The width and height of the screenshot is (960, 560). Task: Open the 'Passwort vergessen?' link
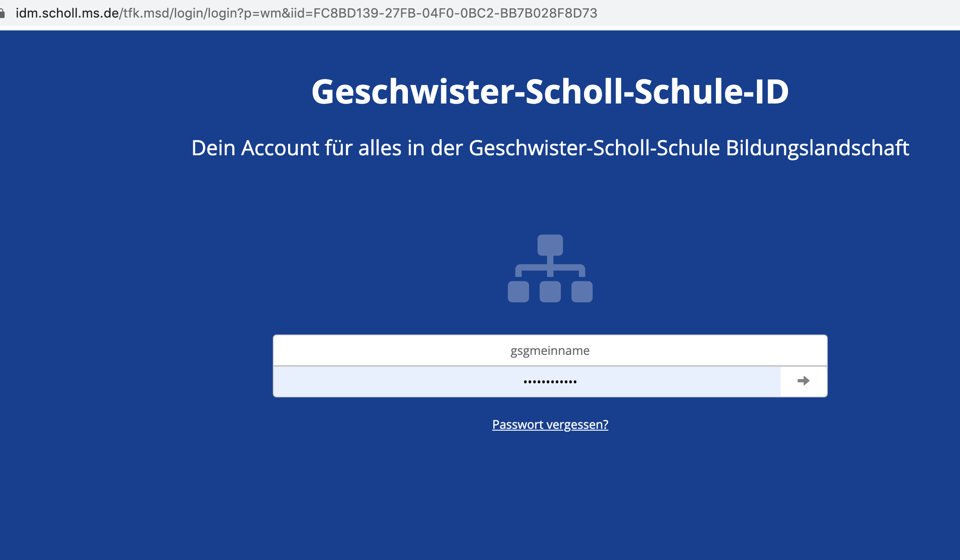pyautogui.click(x=550, y=424)
